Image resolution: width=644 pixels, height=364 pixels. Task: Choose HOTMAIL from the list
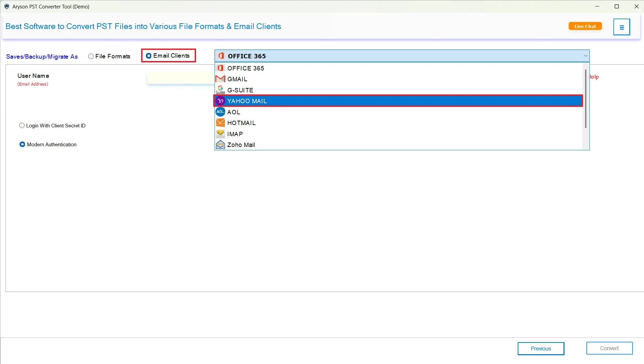399,123
